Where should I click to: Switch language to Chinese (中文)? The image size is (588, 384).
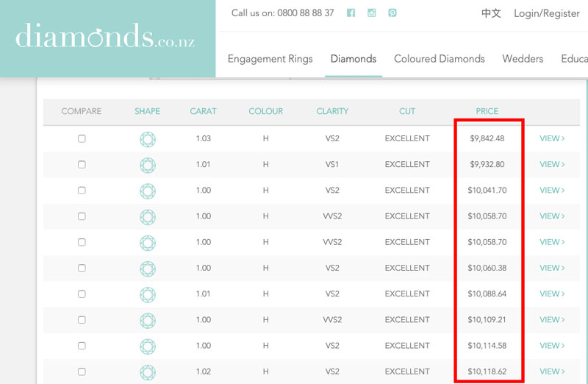(491, 13)
